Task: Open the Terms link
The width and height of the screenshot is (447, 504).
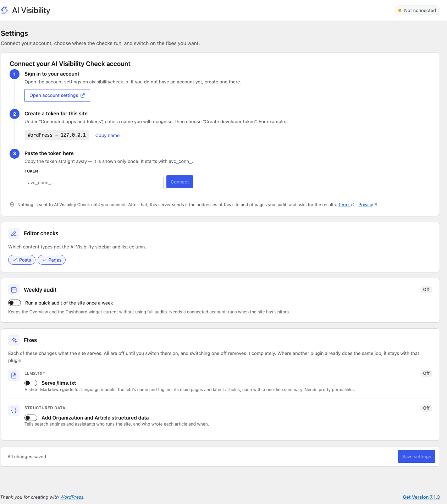Action: pos(346,205)
